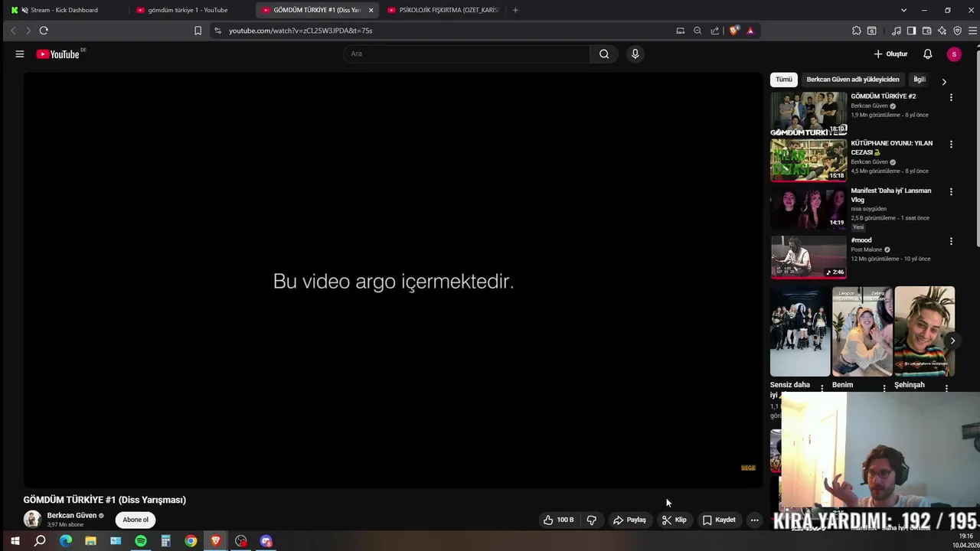Open options for GÖMDÜM TÜRKİYE #2 video
Image resolution: width=980 pixels, height=551 pixels.
[951, 97]
